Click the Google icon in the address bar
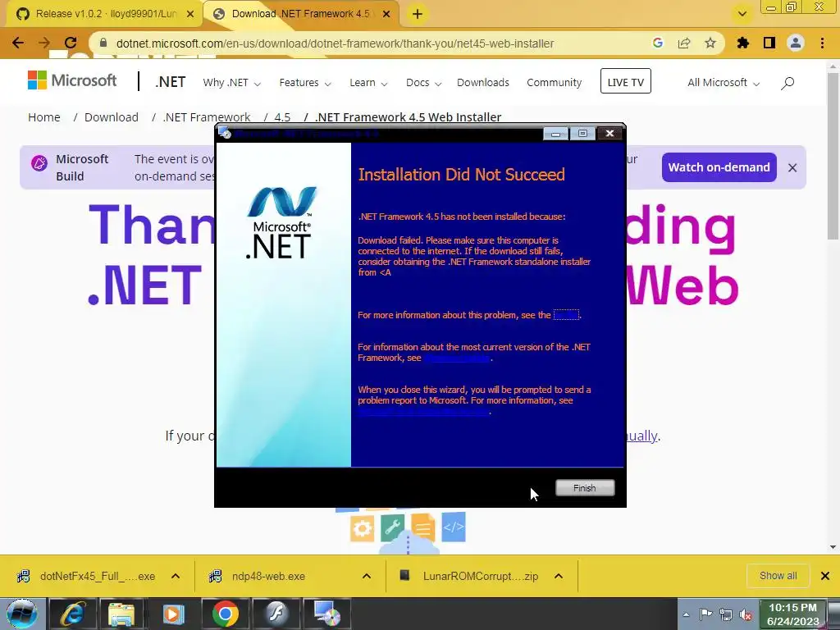This screenshot has height=630, width=840. [x=658, y=43]
